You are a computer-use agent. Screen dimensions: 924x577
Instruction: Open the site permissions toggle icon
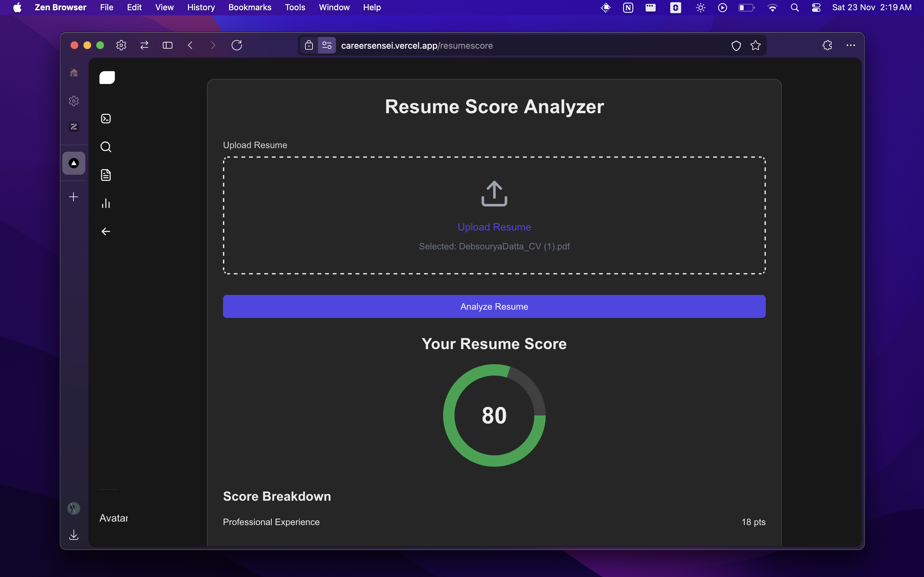pyautogui.click(x=327, y=46)
